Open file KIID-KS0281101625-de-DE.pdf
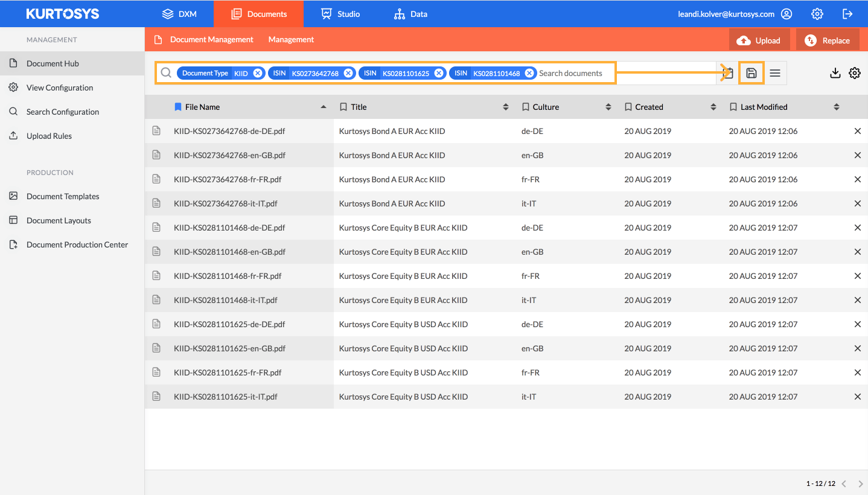 (x=229, y=324)
